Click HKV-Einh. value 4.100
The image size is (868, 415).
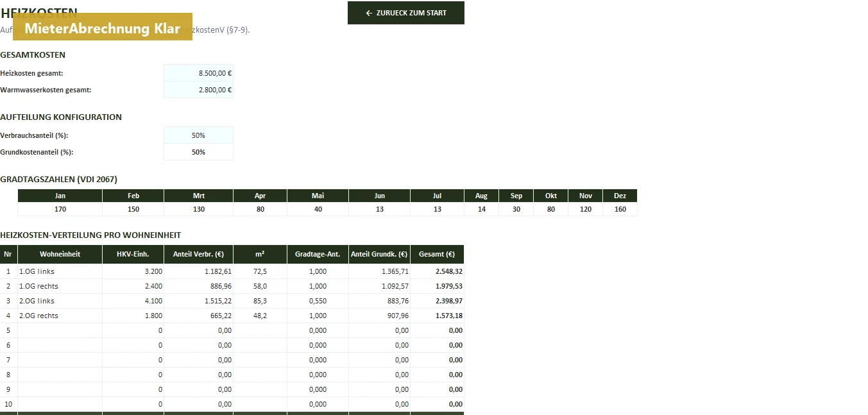tap(133, 301)
